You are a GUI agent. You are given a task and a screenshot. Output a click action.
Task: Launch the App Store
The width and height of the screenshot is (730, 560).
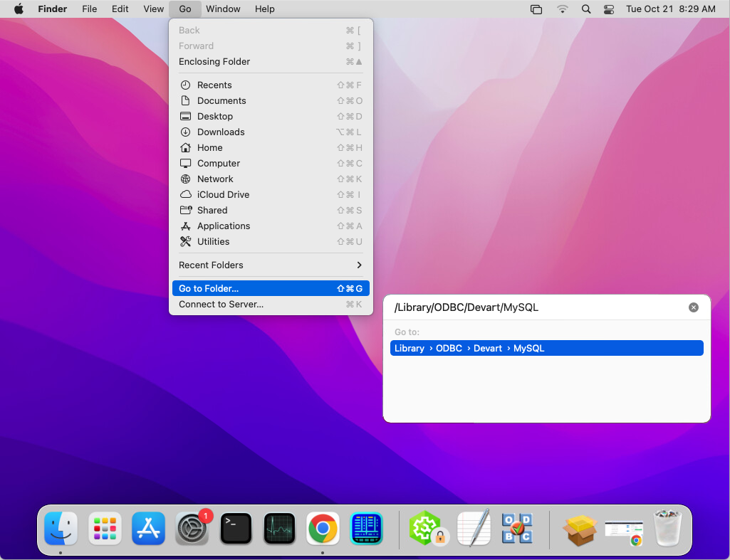coord(148,529)
